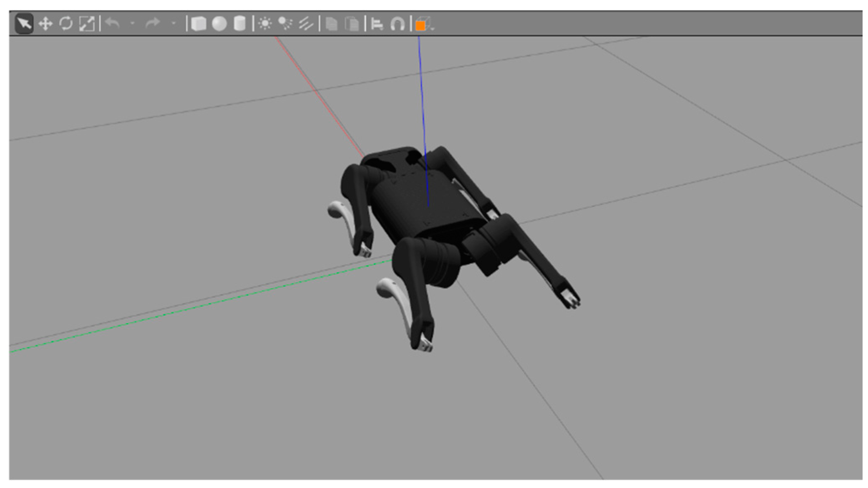Open the align tool
868x488 pixels.
[x=377, y=24]
